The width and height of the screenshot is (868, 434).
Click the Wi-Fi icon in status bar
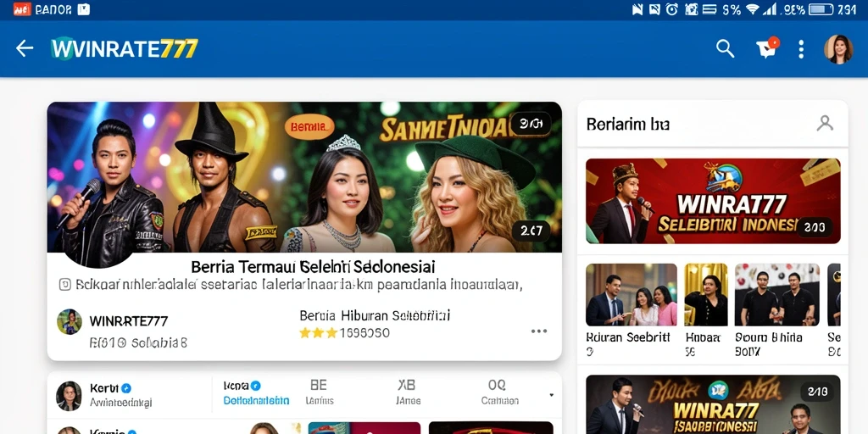(x=753, y=8)
